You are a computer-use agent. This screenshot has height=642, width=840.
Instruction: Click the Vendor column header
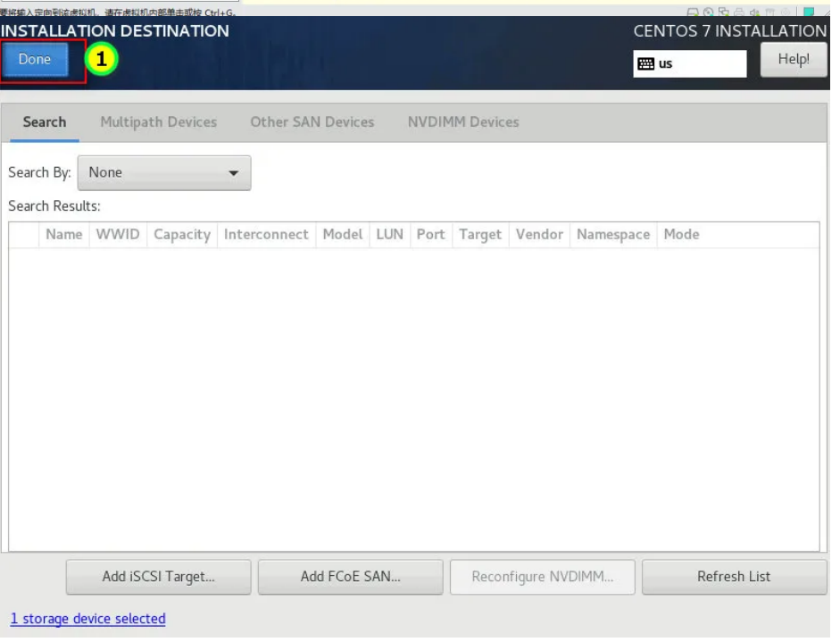click(x=539, y=235)
